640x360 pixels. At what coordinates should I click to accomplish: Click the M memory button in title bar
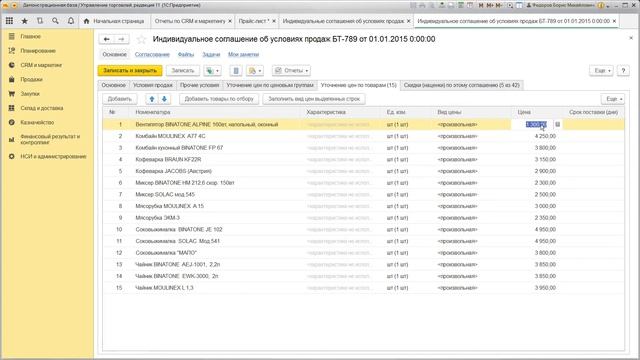481,5
